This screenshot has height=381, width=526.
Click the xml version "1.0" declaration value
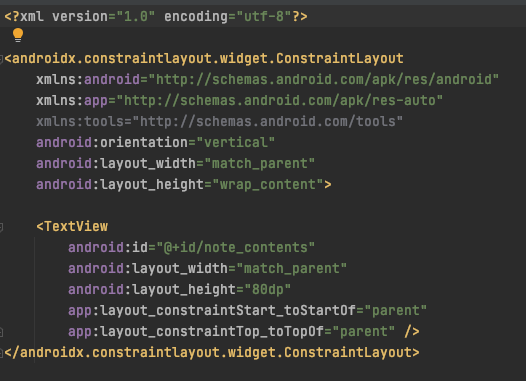click(136, 16)
